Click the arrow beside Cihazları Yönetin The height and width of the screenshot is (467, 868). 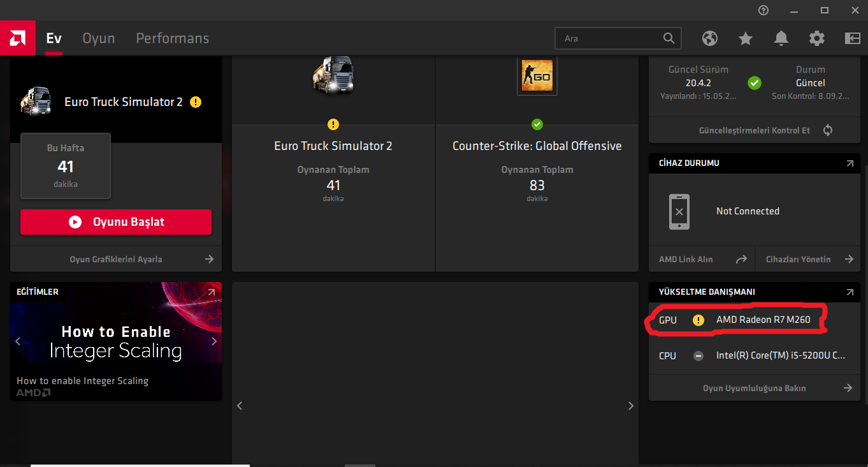click(849, 260)
